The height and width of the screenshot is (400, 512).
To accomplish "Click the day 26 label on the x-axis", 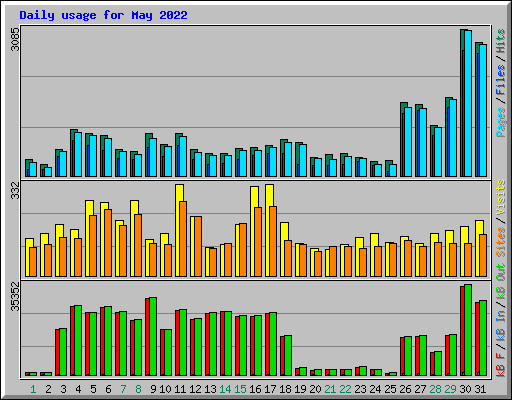I will point(405,389).
